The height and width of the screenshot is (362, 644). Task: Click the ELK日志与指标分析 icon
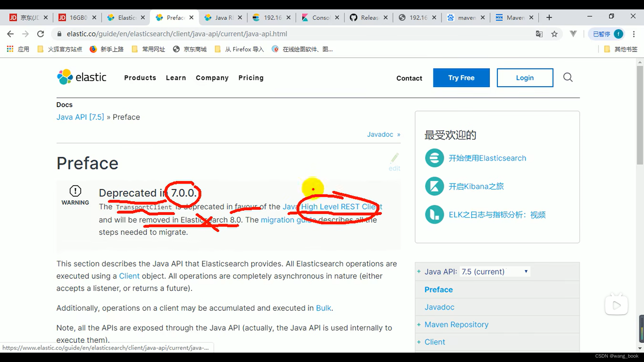click(x=434, y=215)
